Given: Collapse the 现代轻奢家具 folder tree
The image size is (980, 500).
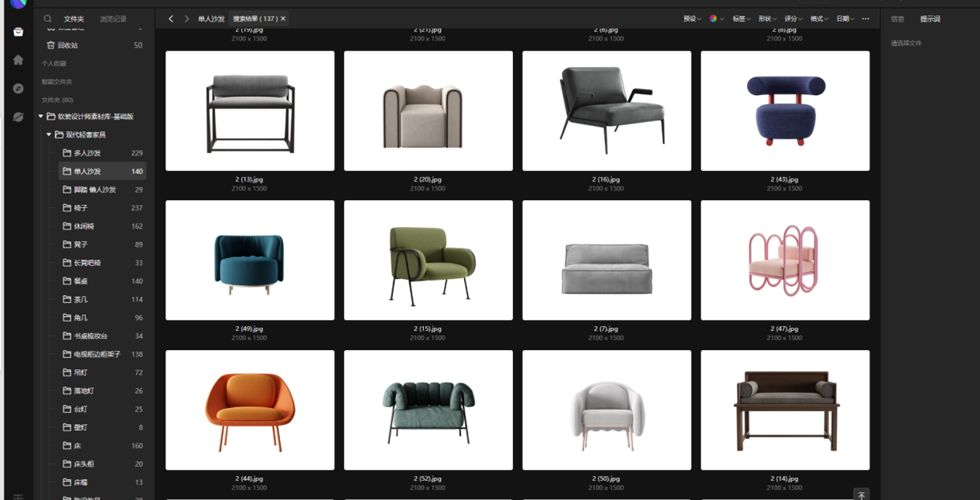Looking at the screenshot, I should (x=49, y=135).
